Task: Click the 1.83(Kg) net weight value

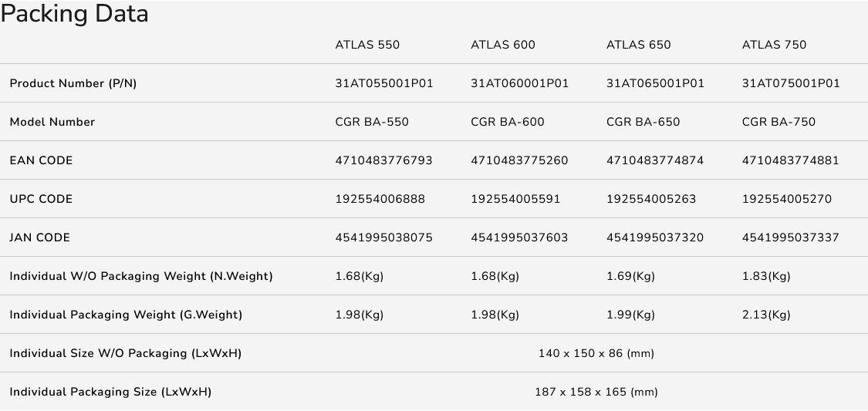Action: coord(766,276)
